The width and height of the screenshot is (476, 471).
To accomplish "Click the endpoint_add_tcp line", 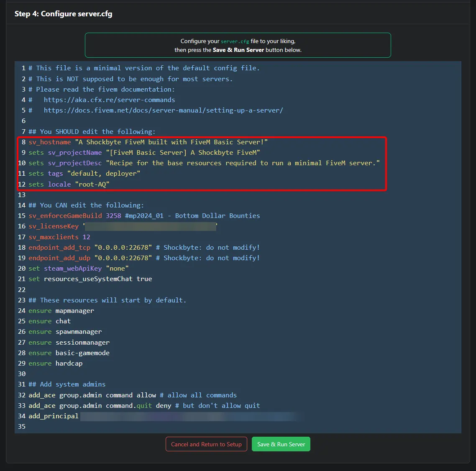I will click(144, 248).
